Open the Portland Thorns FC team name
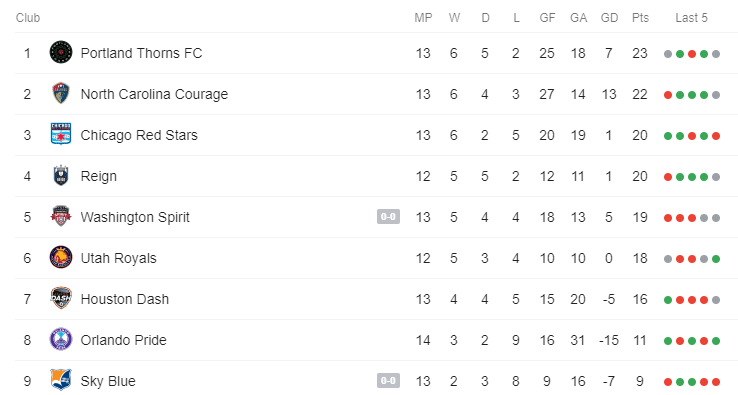 pyautogui.click(x=141, y=53)
